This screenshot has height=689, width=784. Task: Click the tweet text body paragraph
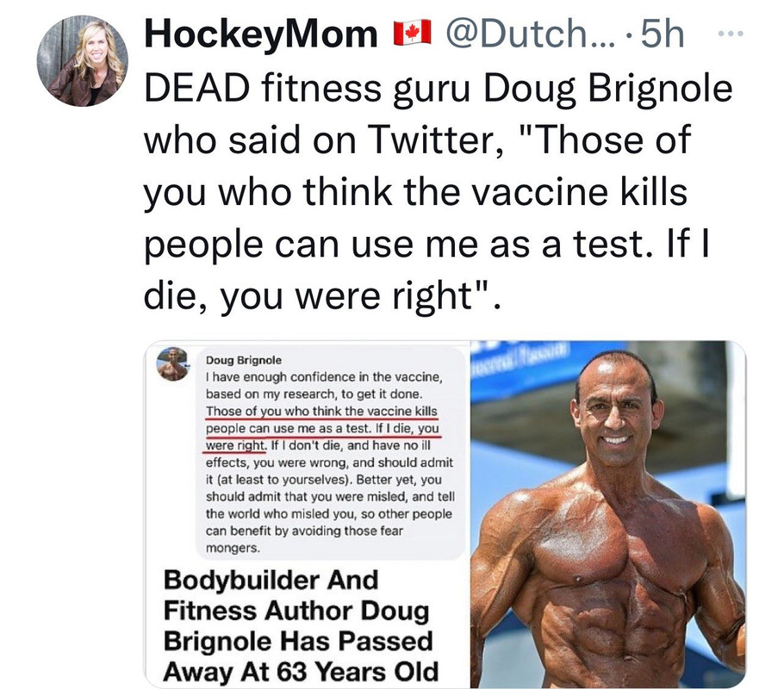click(438, 192)
